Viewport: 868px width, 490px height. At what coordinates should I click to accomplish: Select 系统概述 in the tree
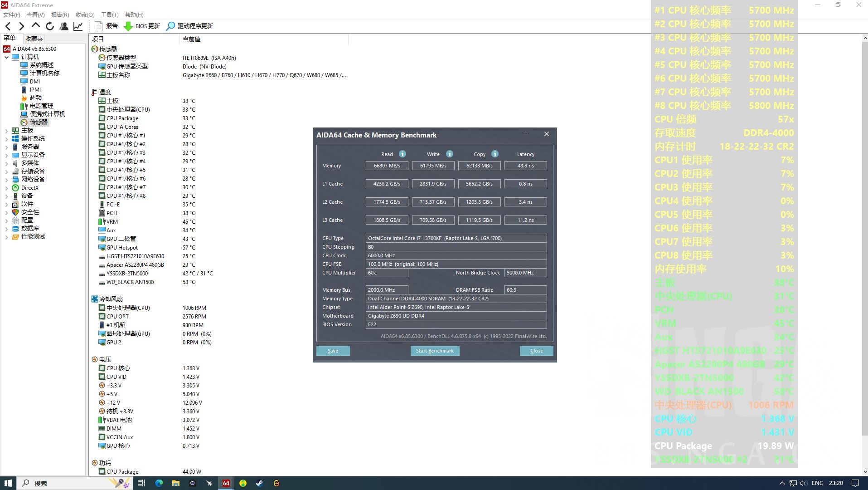41,65
